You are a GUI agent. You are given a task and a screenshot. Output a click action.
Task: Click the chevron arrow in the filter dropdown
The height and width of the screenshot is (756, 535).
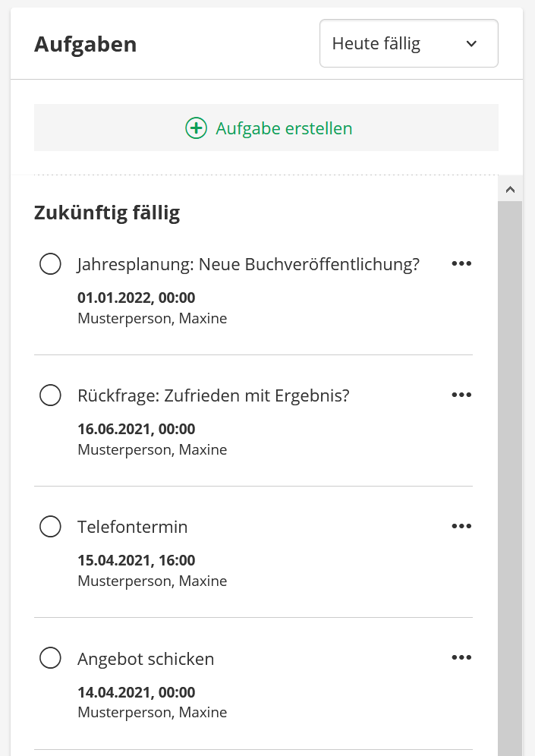(471, 43)
